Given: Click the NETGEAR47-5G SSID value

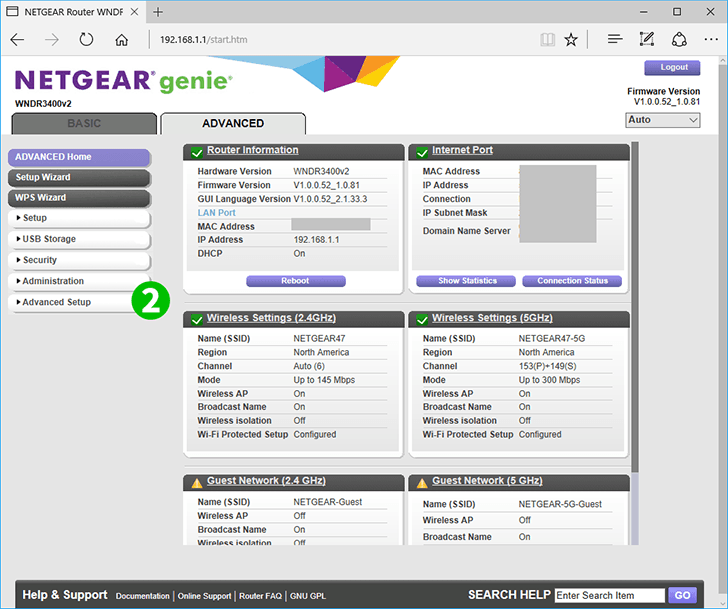Looking at the screenshot, I should (x=552, y=338).
